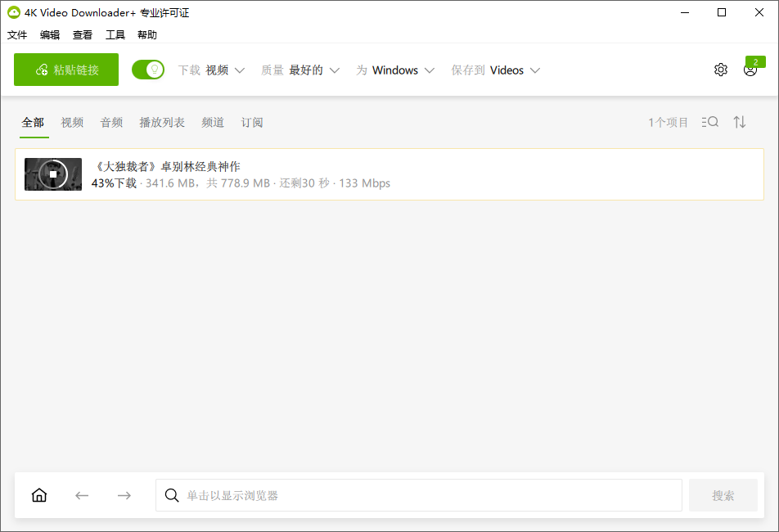
Task: Open the sort order icon
Action: pos(739,121)
